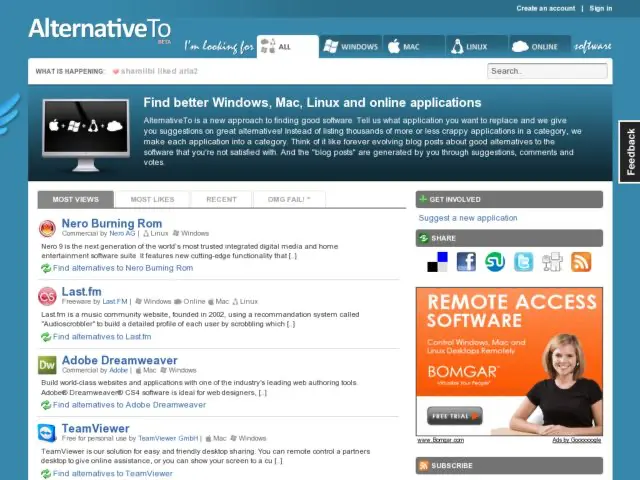Open the orange RSS feed icon in Share

(581, 262)
